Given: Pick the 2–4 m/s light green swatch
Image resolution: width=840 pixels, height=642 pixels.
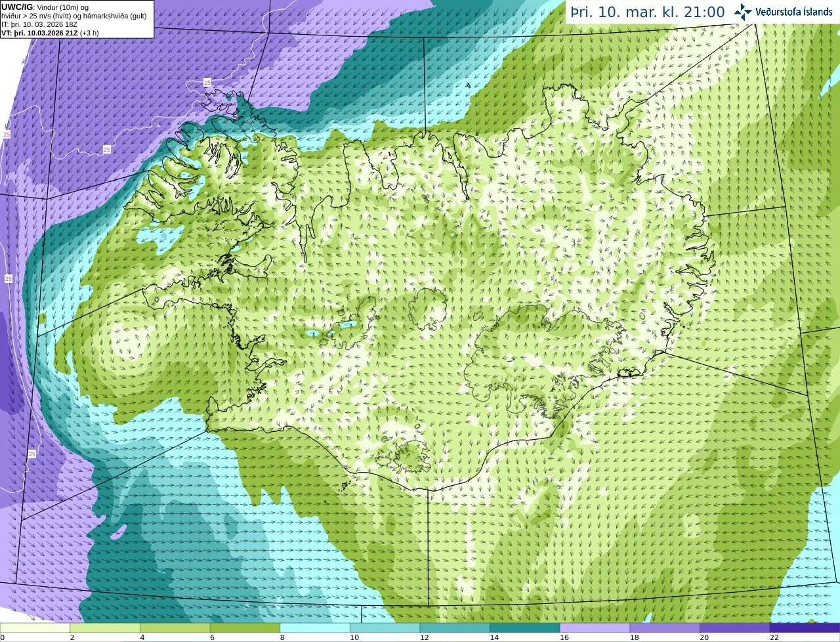Looking at the screenshot, I should click(105, 628).
